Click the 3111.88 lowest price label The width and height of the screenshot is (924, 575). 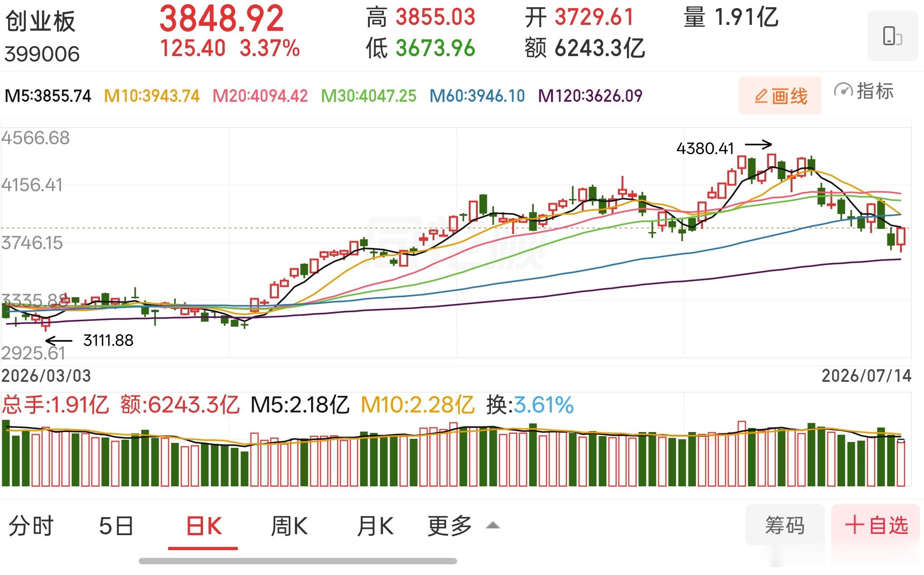tap(108, 340)
